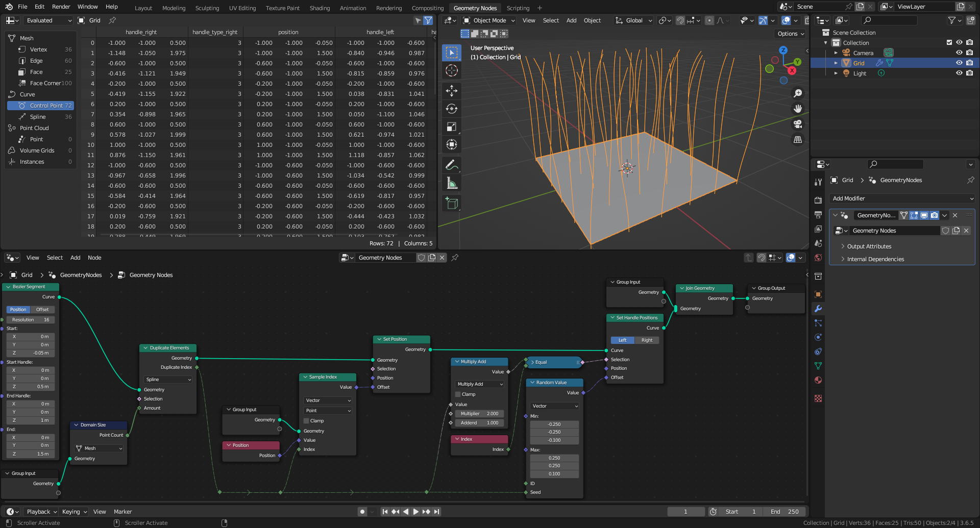Viewport: 980px width, 528px height.
Task: Toggle spreadsheet filter funnel icon
Action: tap(428, 20)
